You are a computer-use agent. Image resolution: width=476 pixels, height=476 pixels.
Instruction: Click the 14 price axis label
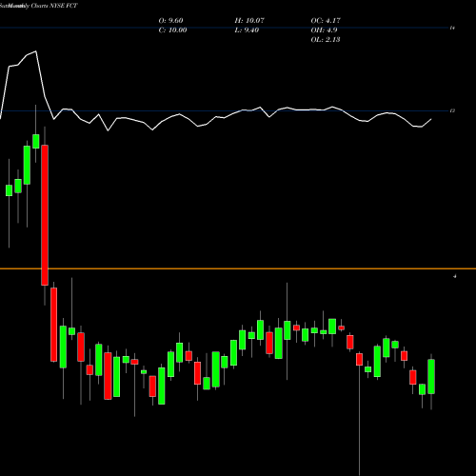pos(452,29)
